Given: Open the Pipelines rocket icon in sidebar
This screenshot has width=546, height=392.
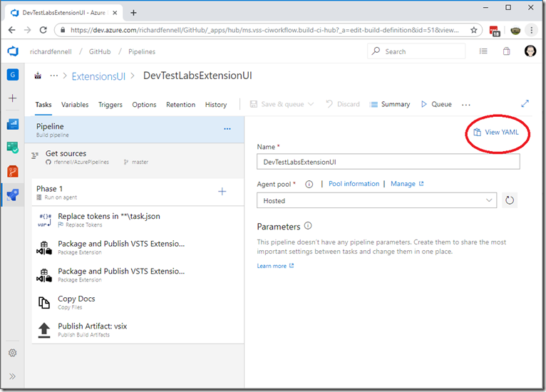Looking at the screenshot, I should tap(13, 195).
